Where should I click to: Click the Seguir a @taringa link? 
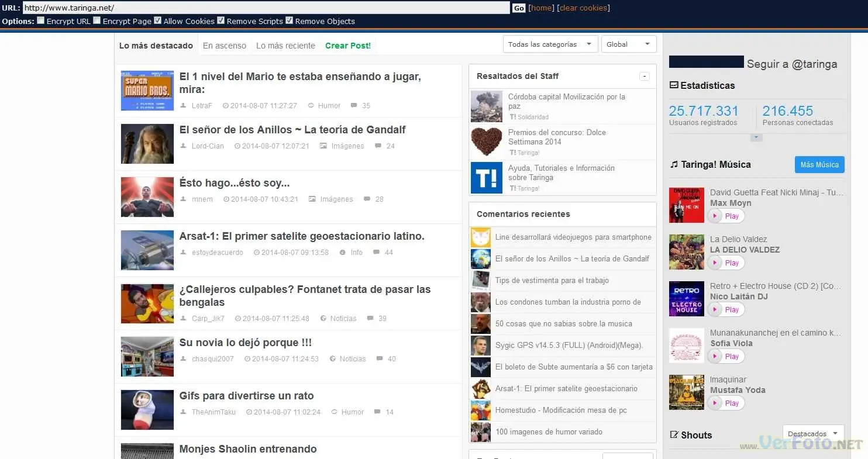click(792, 64)
